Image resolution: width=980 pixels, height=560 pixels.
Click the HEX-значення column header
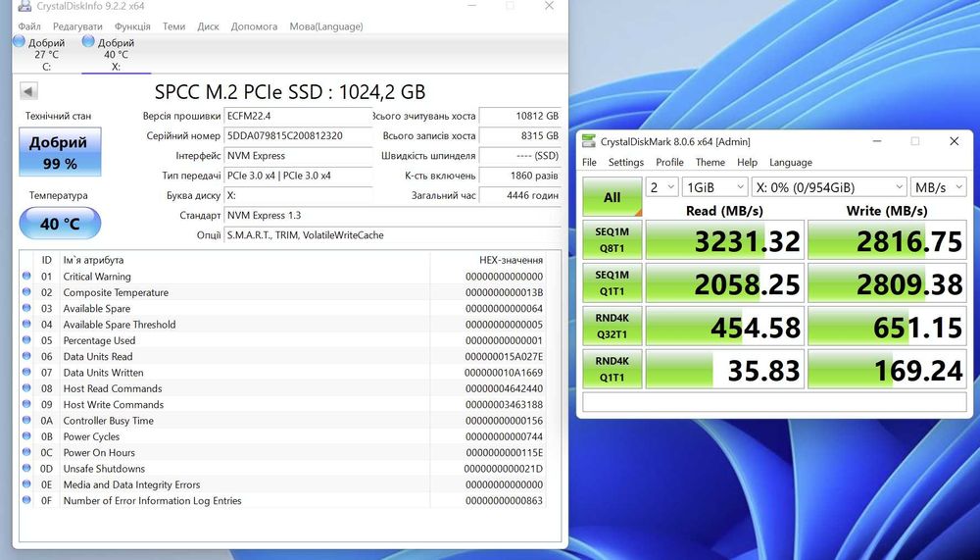(511, 260)
